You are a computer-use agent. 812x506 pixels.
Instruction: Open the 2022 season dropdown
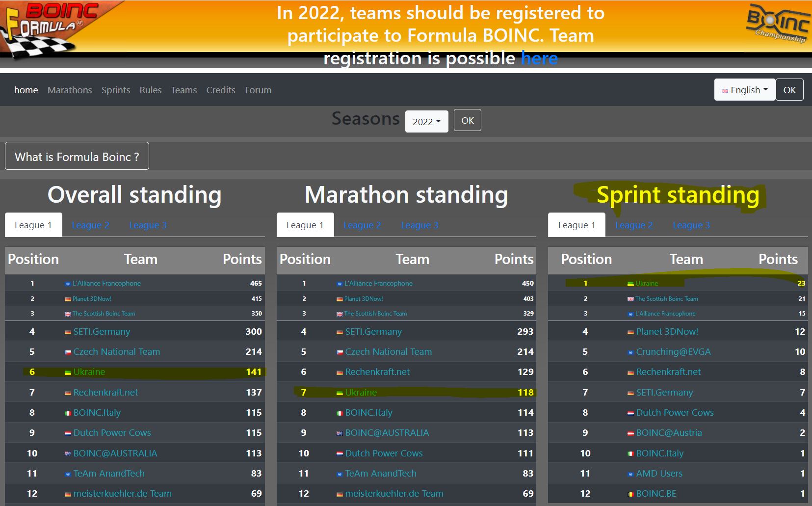coord(426,121)
